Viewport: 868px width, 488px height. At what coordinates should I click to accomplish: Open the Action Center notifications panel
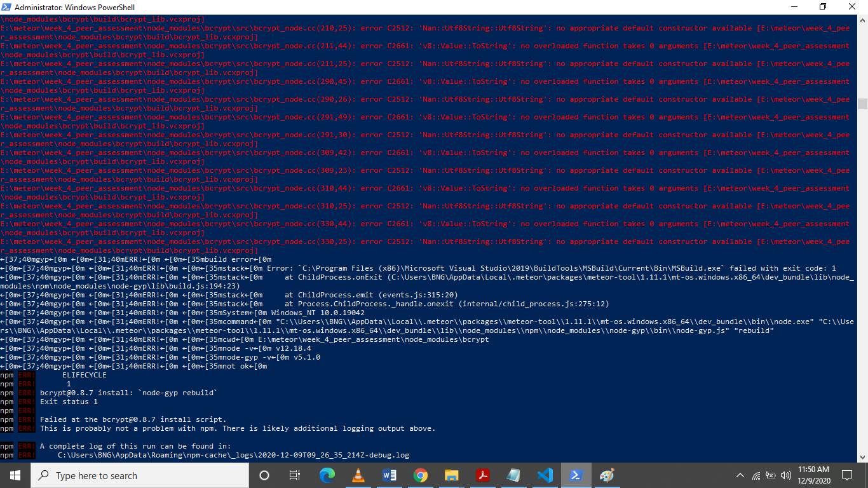pos(846,475)
